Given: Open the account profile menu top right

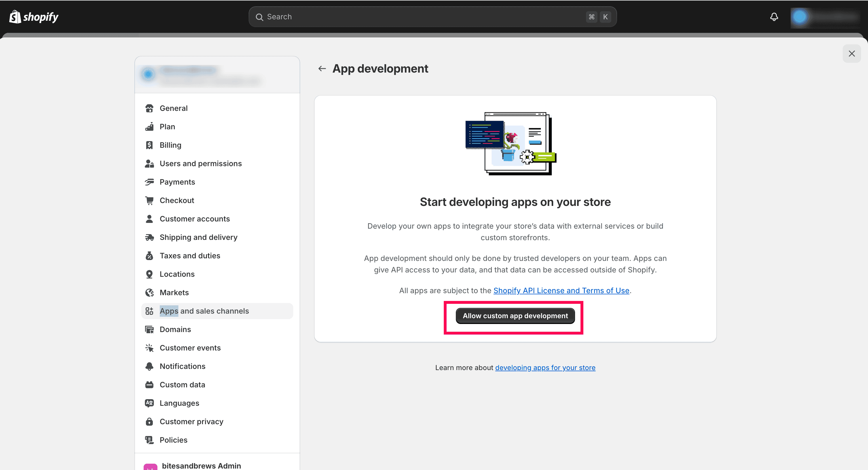Looking at the screenshot, I should coord(825,17).
